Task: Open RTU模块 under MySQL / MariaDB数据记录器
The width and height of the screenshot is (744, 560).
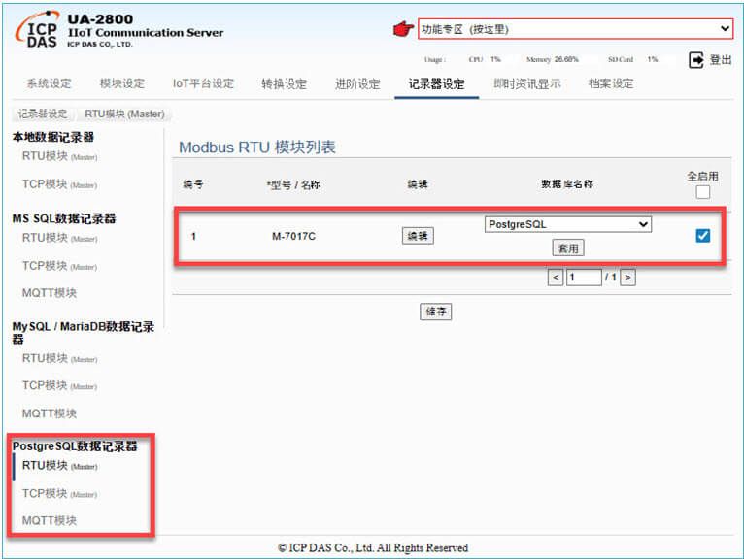Action: click(x=60, y=359)
